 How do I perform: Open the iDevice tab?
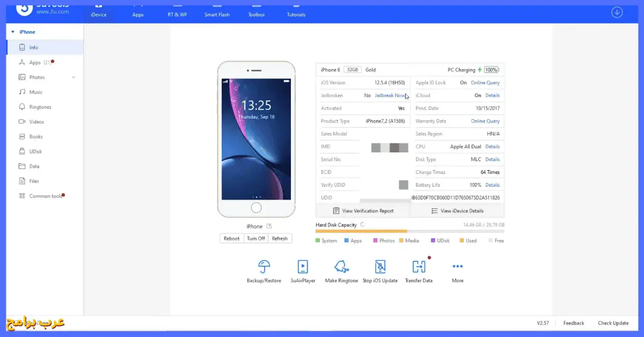[x=99, y=11]
